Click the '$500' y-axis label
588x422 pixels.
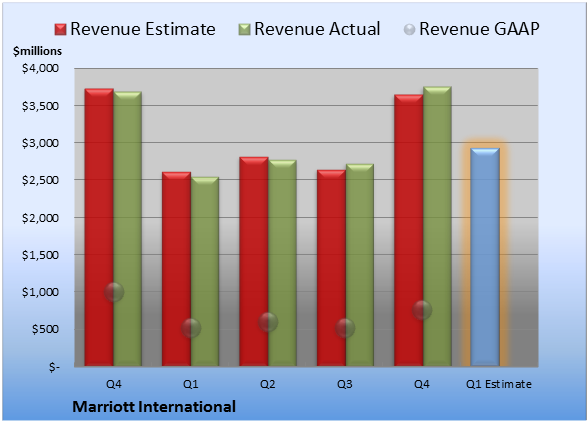pos(45,329)
